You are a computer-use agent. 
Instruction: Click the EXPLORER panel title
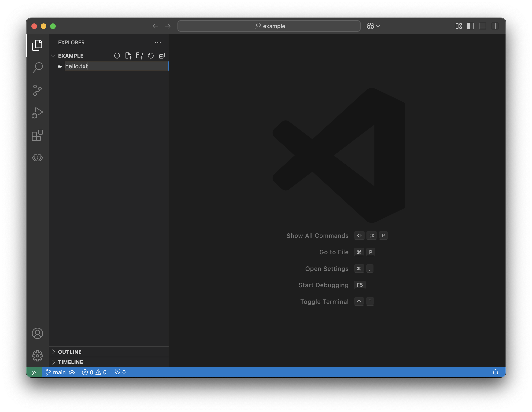coord(71,42)
